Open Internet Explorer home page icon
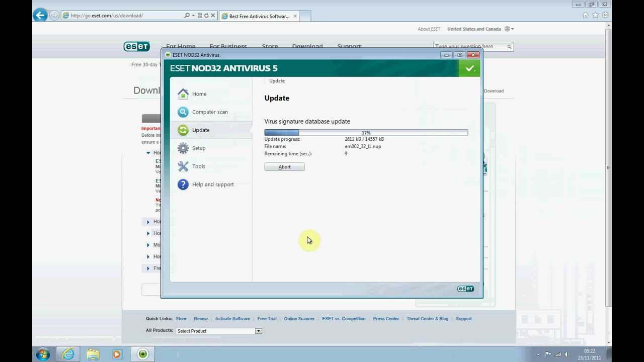 point(586,16)
